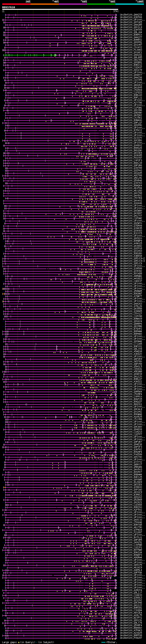The image size is (146, 644).
Task: Select hit label UniRef100_Q4A2B5
Action: tap(131, 25)
